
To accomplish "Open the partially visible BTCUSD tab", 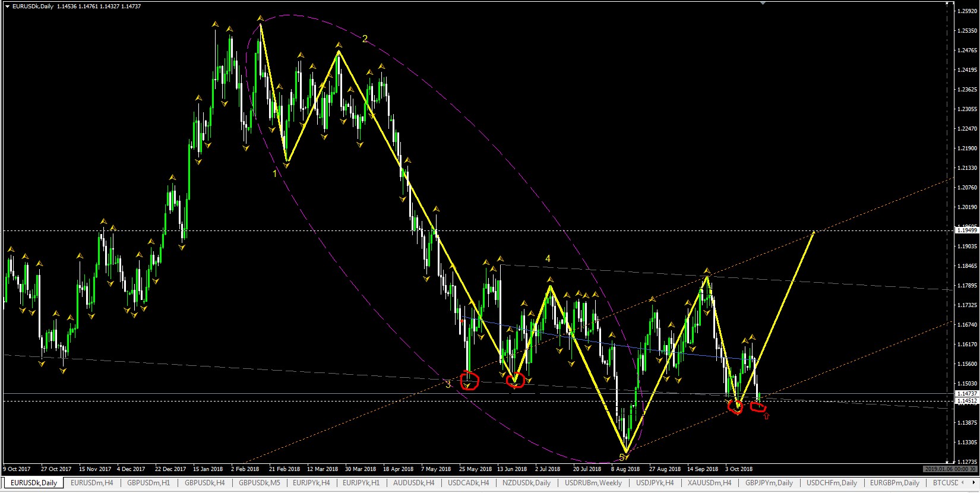I will (x=945, y=483).
